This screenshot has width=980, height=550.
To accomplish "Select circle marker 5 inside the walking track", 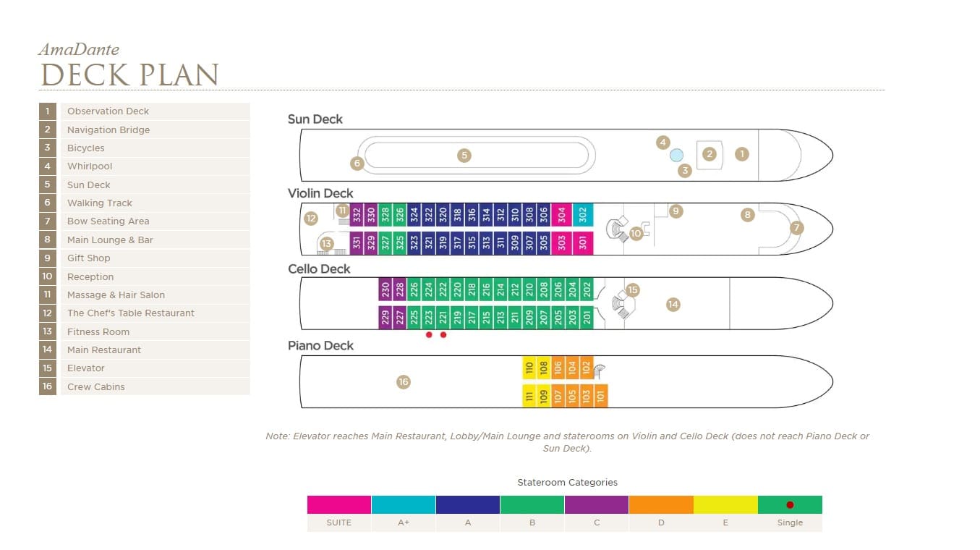I will [464, 155].
